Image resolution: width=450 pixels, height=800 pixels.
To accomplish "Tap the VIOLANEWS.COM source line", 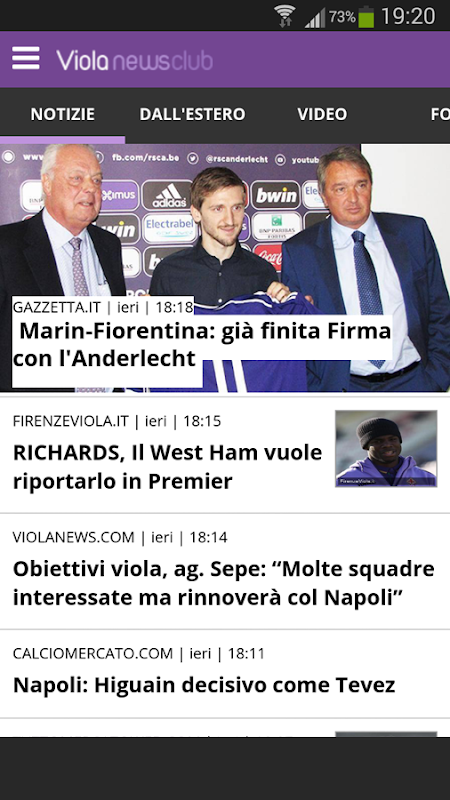I will click(120, 537).
